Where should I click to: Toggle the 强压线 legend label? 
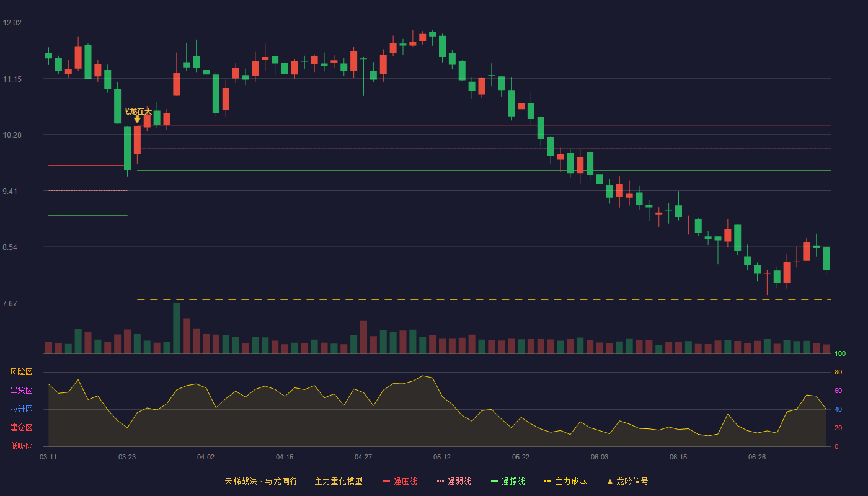[405, 481]
